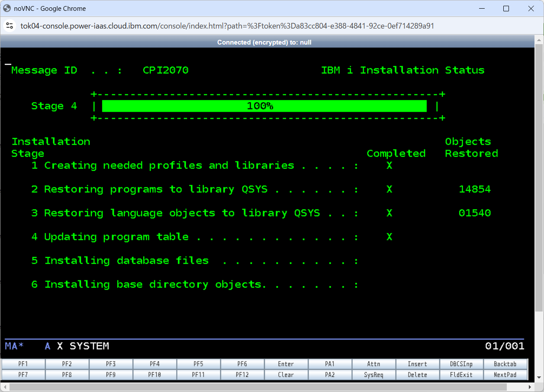Click the 01/001 cursor position indicator
Image resolution: width=544 pixels, height=392 pixels.
[505, 346]
